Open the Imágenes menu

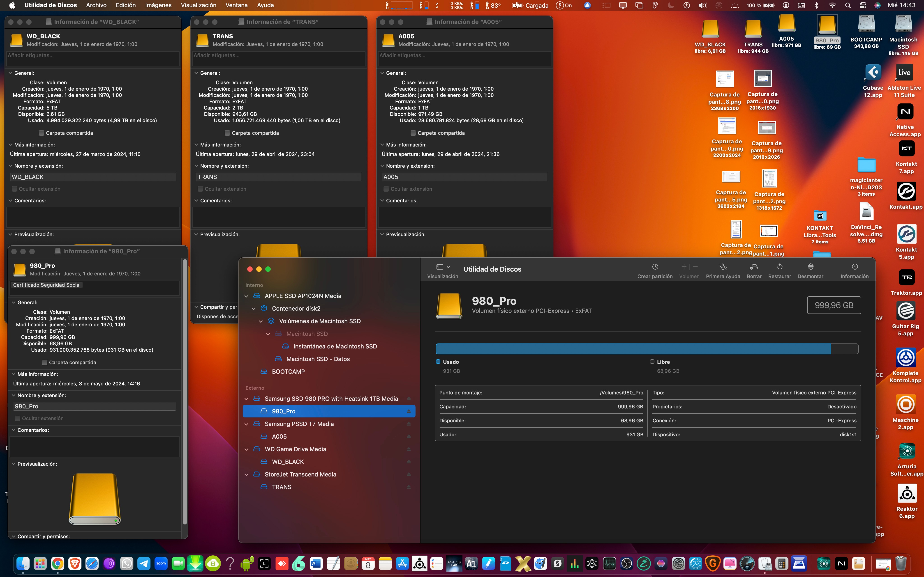(x=158, y=5)
